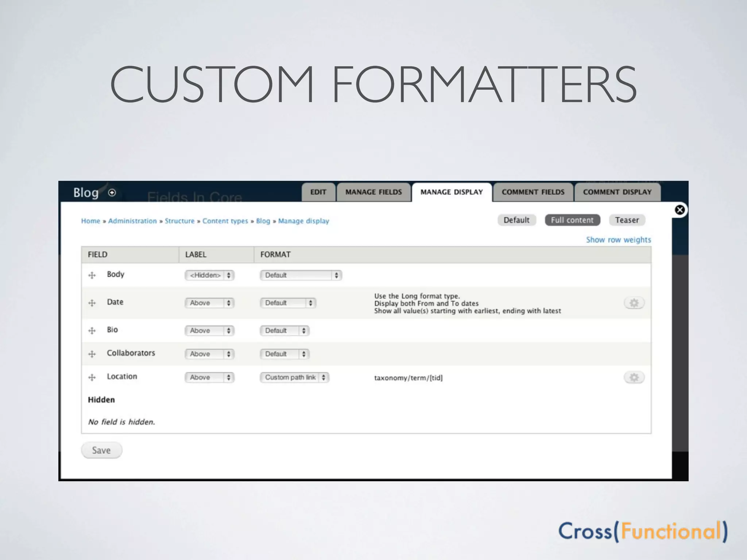Screen dimensions: 747x560
Task: Follow the Content types breadcrumb link
Action: coord(225,221)
